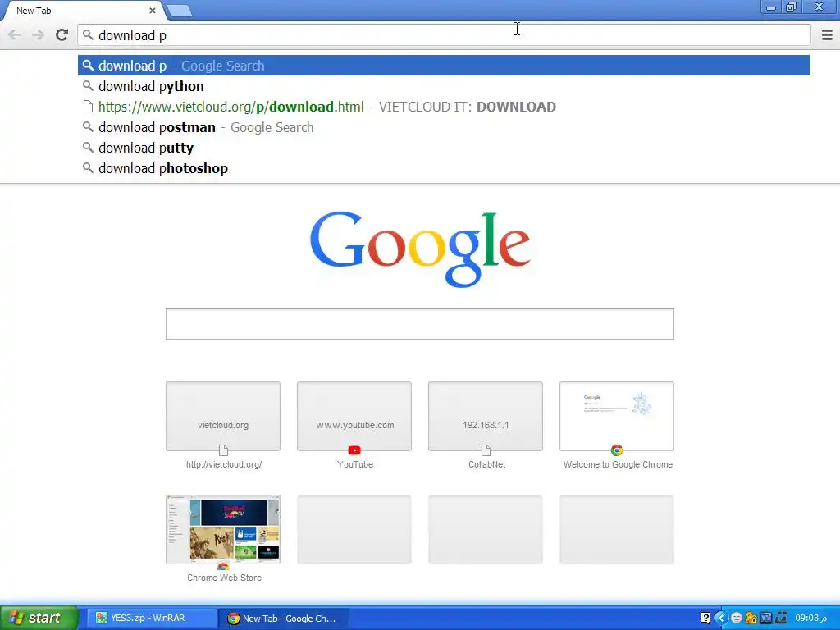Viewport: 840px width, 630px height.
Task: Switch to YES3.zip - WinRAR taskbar button
Action: pyautogui.click(x=151, y=619)
